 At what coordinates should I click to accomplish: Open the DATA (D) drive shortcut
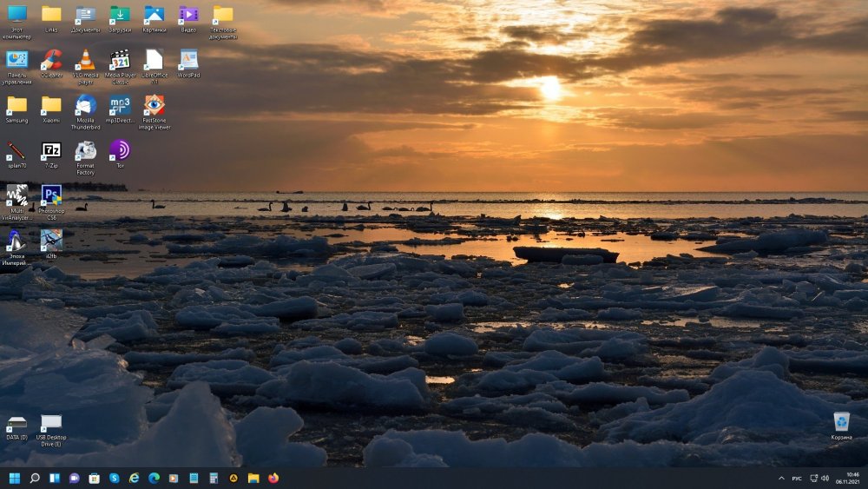coord(16,429)
